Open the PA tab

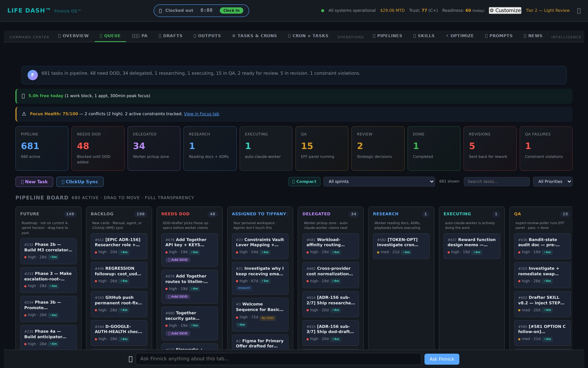click(140, 36)
